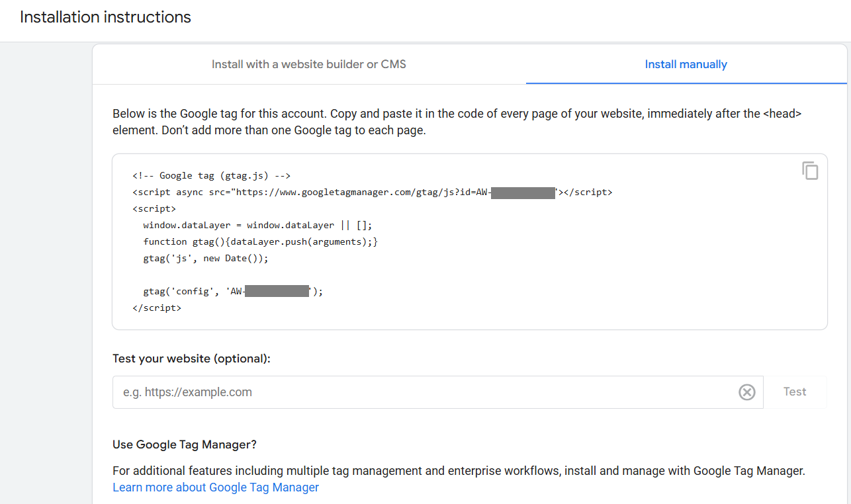This screenshot has height=504, width=851.
Task: Click the Test button
Action: pyautogui.click(x=794, y=392)
